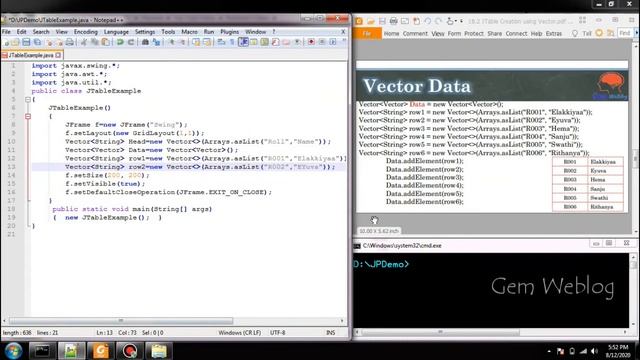Switch to the Protect tab in PDF viewer

coord(474,33)
